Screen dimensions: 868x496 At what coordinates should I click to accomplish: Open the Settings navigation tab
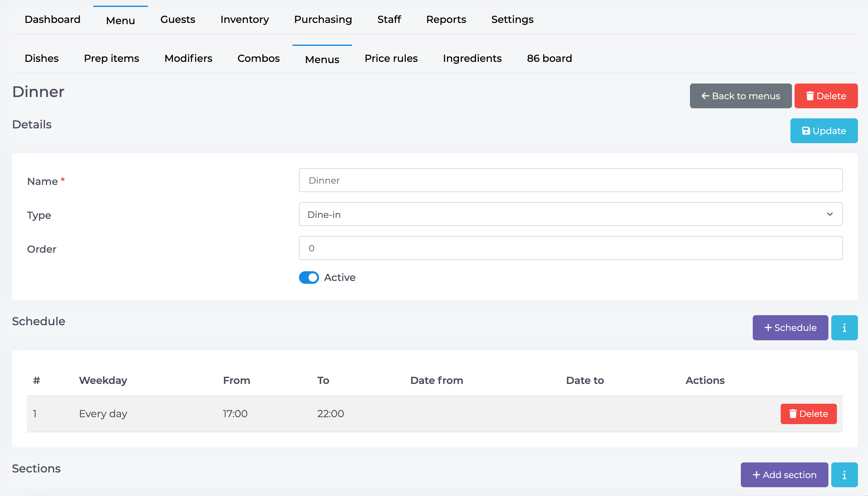[x=512, y=19]
